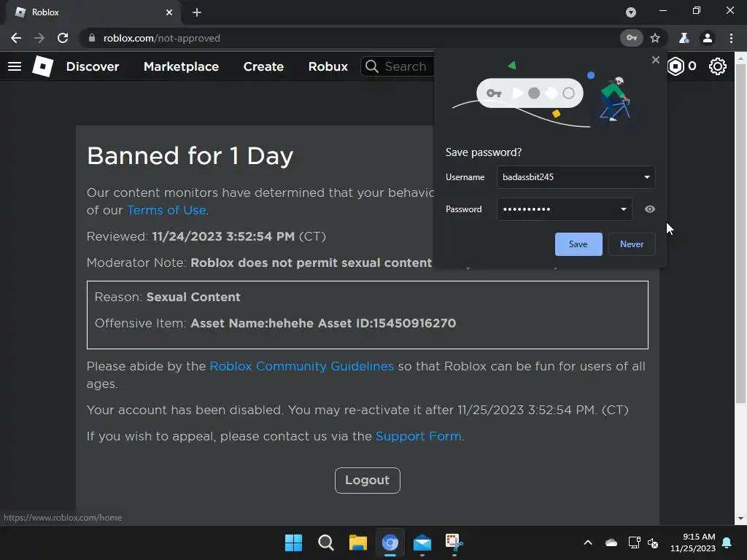Click the browser back arrow
This screenshot has width=747, height=560.
tap(16, 38)
